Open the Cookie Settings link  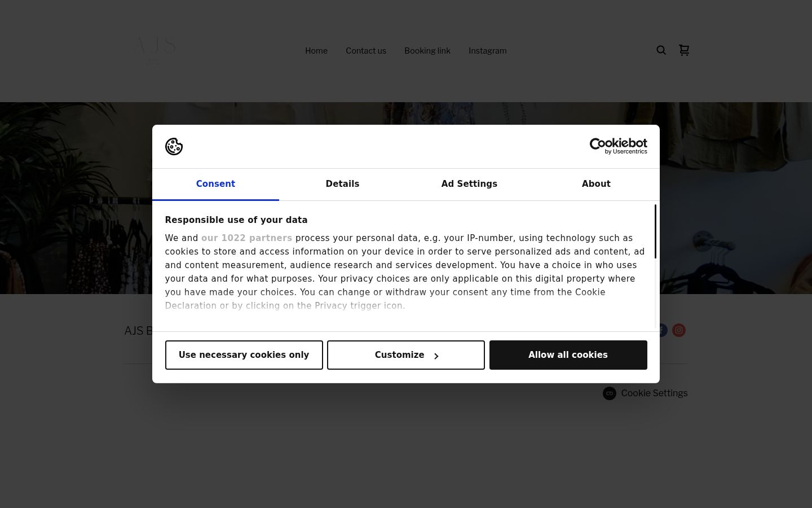[654, 393]
